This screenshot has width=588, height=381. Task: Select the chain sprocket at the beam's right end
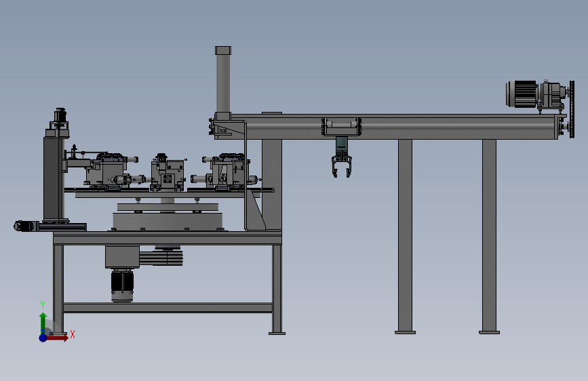click(x=572, y=109)
